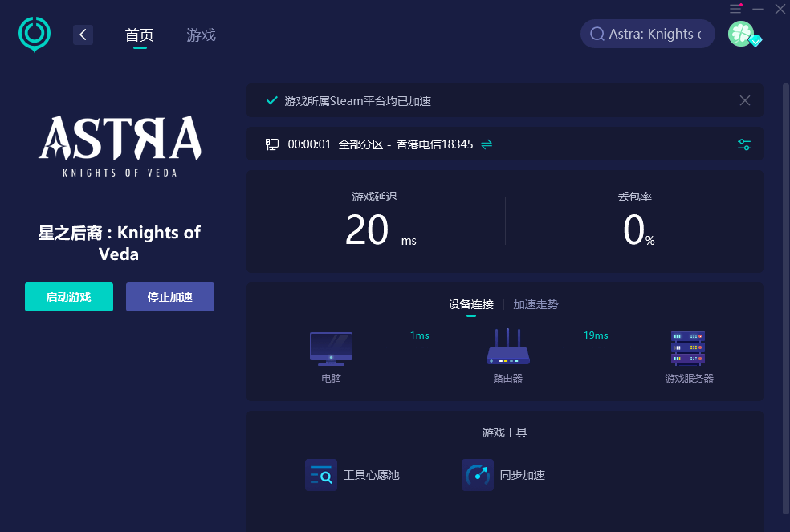
Task: Click the monitor icon beside the timer
Action: (272, 144)
